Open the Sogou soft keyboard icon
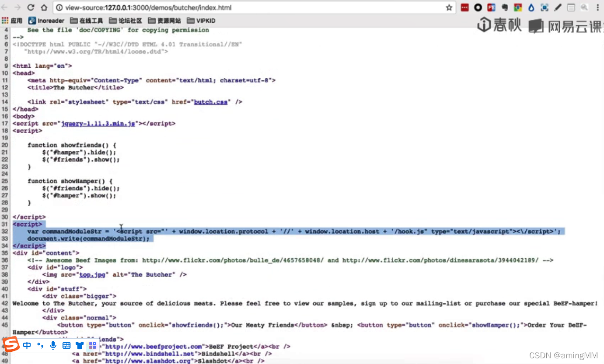This screenshot has width=604, height=364. pos(66,345)
